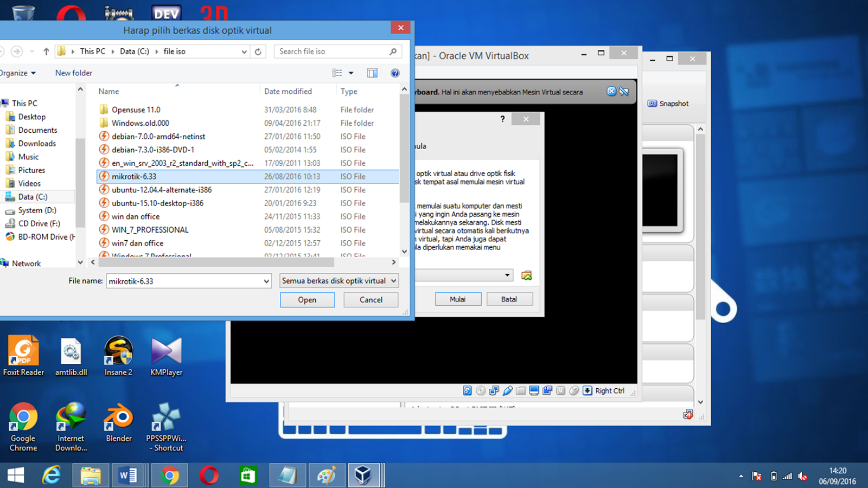Select debian-7.0.0-amd64-netinst ISO file

pyautogui.click(x=248, y=137)
